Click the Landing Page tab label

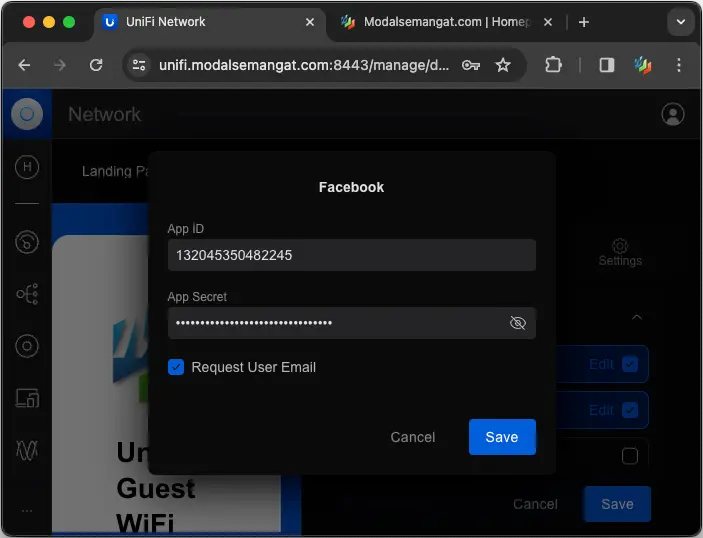[x=115, y=171]
